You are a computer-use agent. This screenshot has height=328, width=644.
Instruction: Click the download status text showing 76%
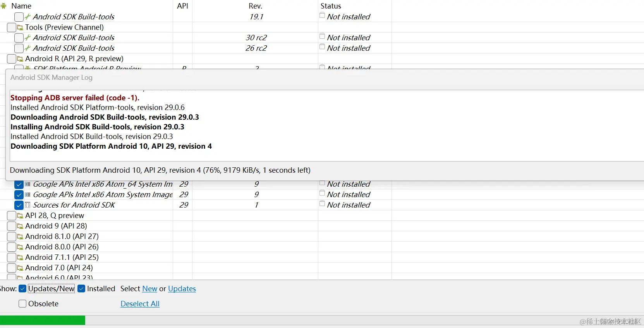pos(160,170)
